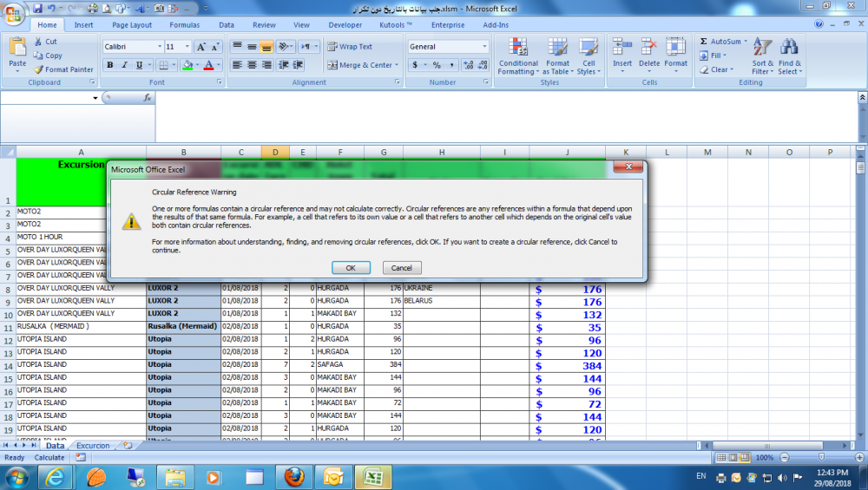Center align text horizontally
Viewport: 868px width, 490px height.
pos(252,65)
